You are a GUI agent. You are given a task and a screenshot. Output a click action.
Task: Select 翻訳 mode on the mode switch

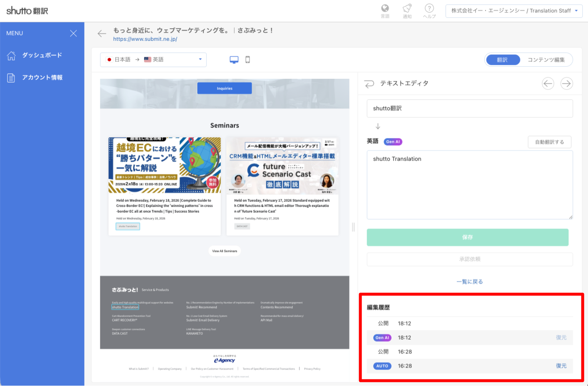coord(502,59)
